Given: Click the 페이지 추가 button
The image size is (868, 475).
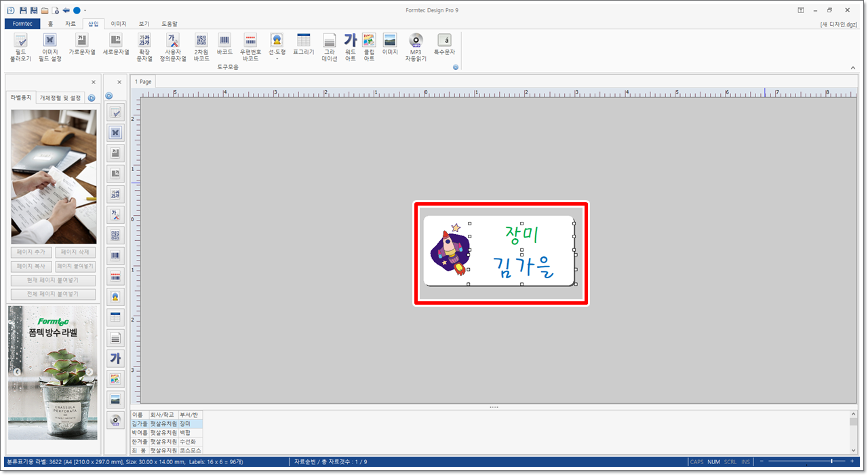Looking at the screenshot, I should 30,252.
